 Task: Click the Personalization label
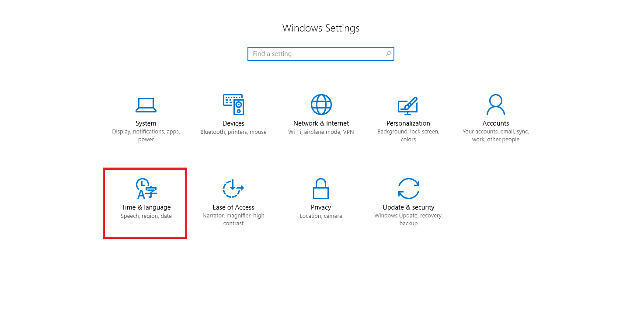coord(408,123)
